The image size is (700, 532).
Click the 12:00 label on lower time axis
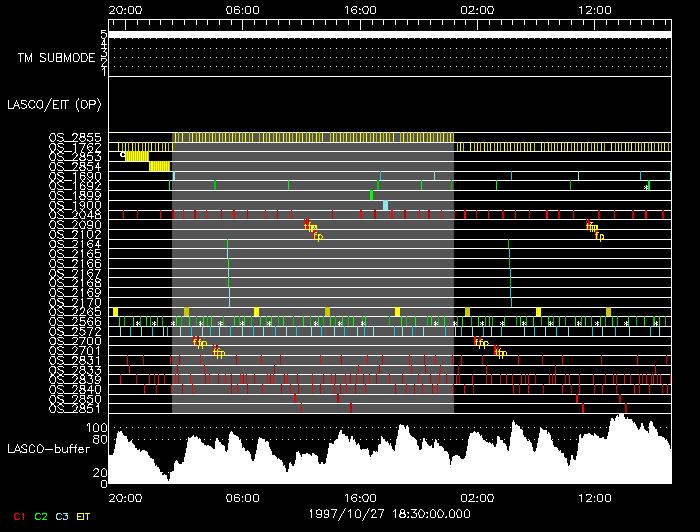point(594,498)
